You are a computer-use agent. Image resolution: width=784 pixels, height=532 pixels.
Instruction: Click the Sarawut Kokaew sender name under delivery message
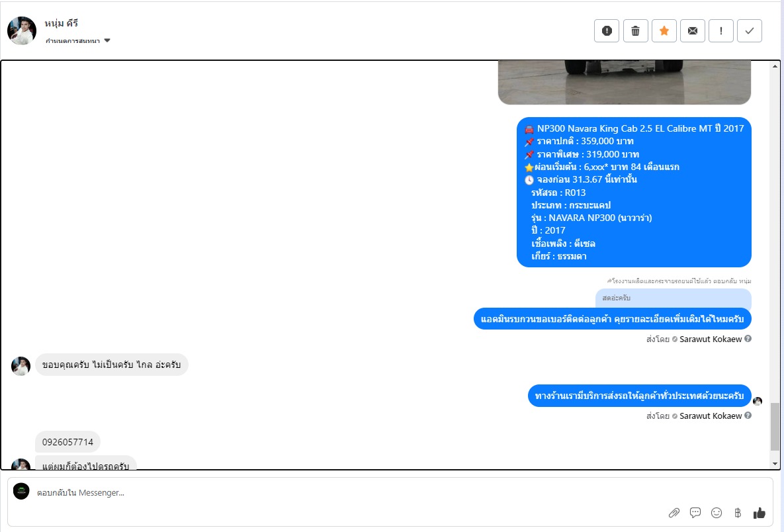[711, 416]
